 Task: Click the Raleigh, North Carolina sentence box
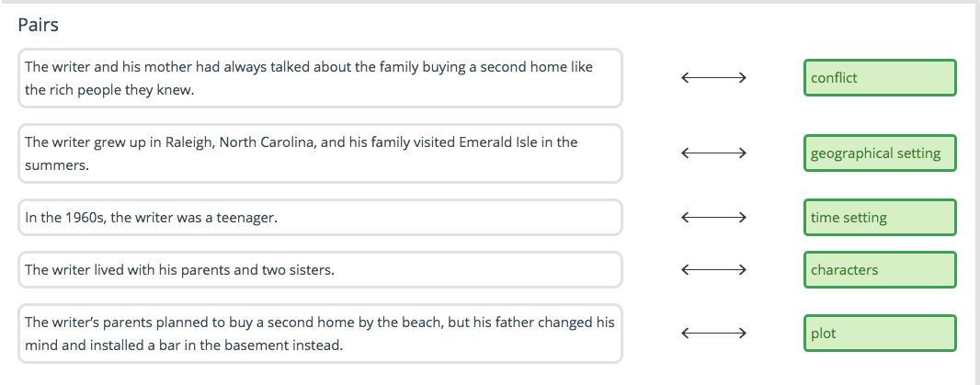[319, 153]
